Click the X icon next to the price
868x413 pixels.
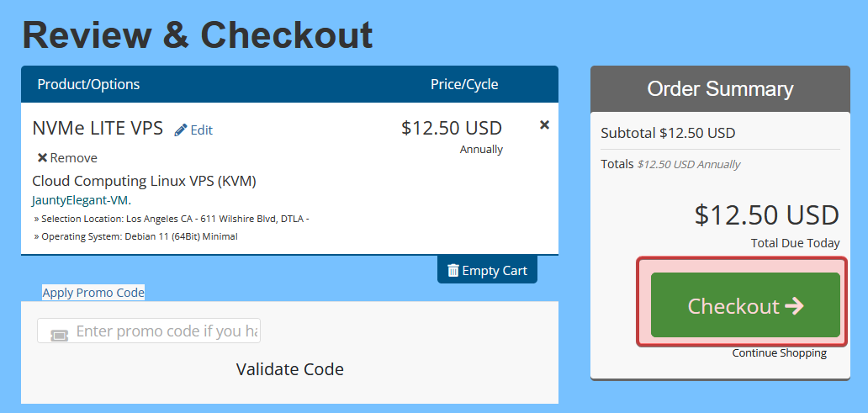(x=544, y=124)
